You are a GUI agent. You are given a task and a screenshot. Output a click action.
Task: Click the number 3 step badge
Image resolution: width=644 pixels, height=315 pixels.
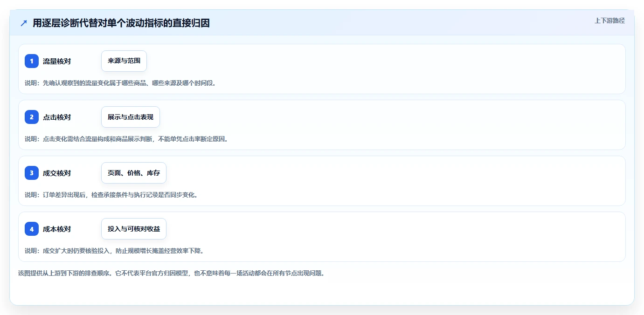pyautogui.click(x=32, y=173)
